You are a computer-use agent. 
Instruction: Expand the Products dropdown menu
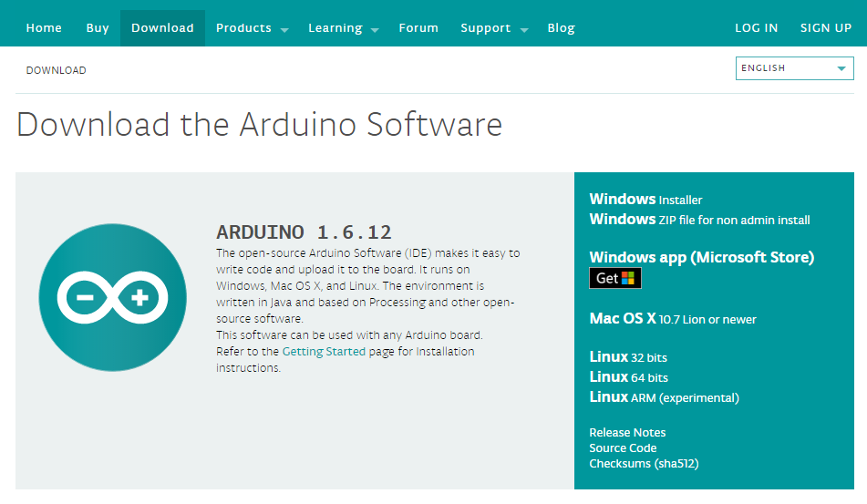point(253,27)
